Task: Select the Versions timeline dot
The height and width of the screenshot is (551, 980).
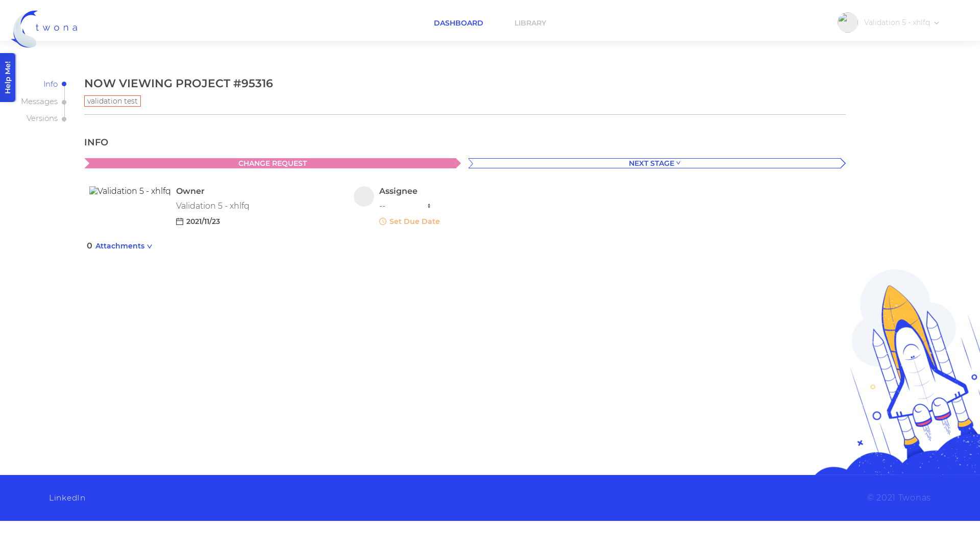Action: 64,119
